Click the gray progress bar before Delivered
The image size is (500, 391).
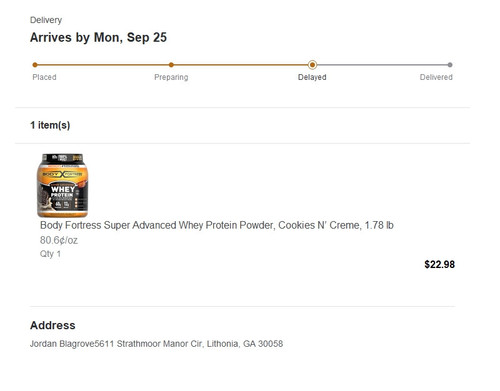coord(382,65)
